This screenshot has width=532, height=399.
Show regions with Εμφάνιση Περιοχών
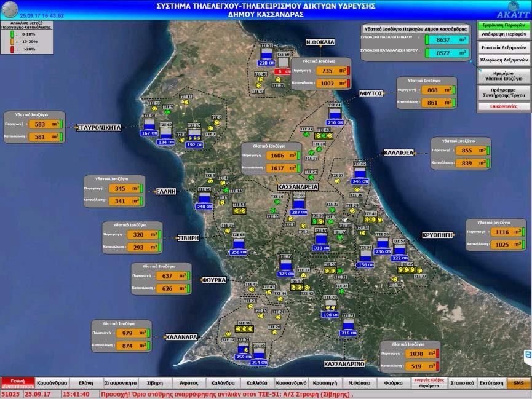[x=504, y=25]
